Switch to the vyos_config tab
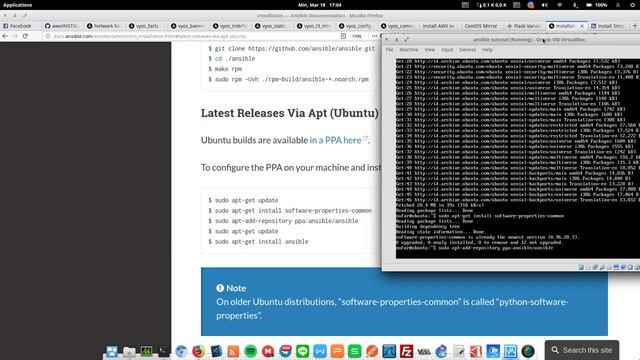Image resolution: width=640 pixels, height=360 pixels. pos(356,26)
